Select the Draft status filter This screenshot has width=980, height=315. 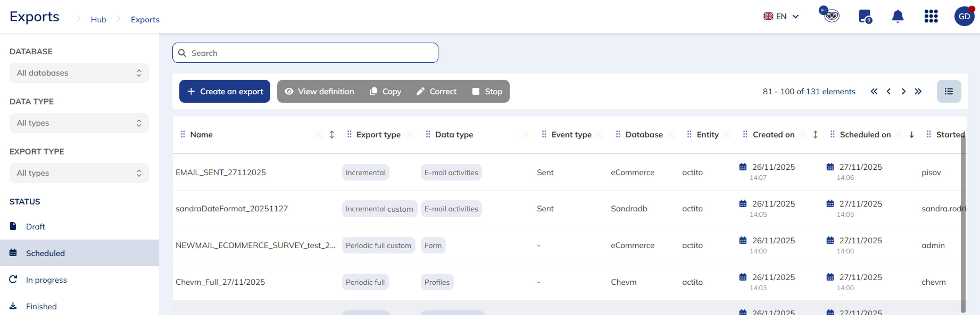(x=35, y=227)
